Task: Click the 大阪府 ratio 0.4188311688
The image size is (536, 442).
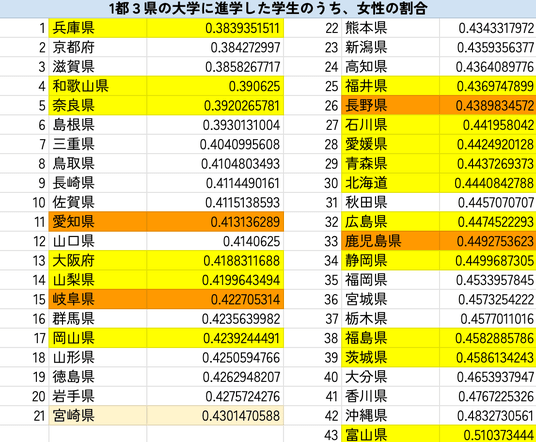Action: click(215, 261)
